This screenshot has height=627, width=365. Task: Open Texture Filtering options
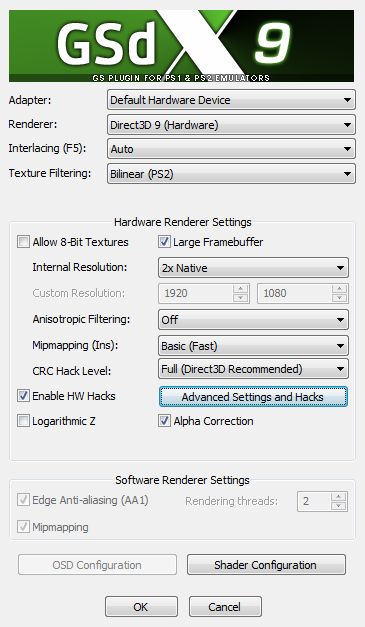click(231, 174)
